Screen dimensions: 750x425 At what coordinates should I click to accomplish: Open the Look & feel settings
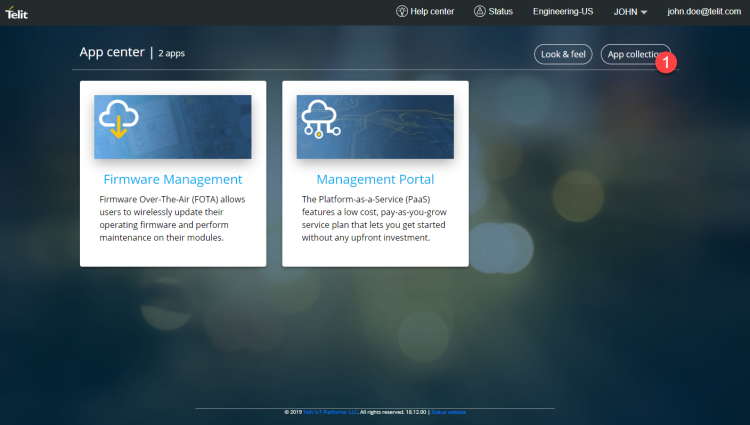(x=563, y=54)
